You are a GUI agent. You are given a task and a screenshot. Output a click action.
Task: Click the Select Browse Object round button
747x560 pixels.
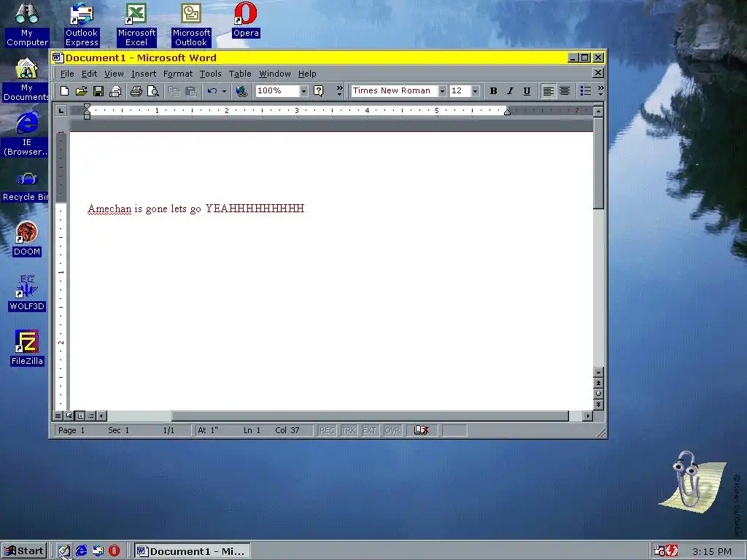point(599,393)
